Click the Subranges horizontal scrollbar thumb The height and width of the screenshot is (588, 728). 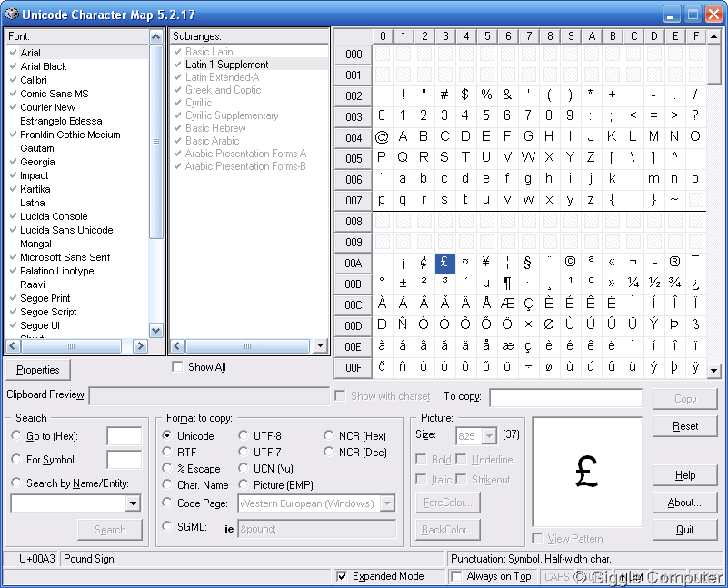tap(247, 345)
